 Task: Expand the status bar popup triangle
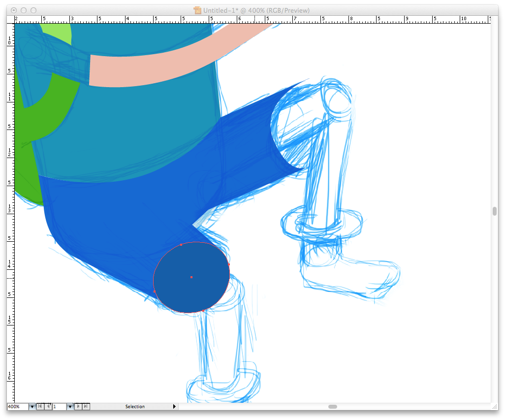pyautogui.click(x=174, y=407)
